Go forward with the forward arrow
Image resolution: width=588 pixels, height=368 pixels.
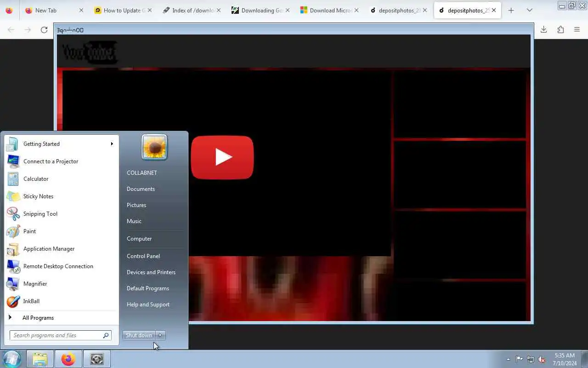28,30
